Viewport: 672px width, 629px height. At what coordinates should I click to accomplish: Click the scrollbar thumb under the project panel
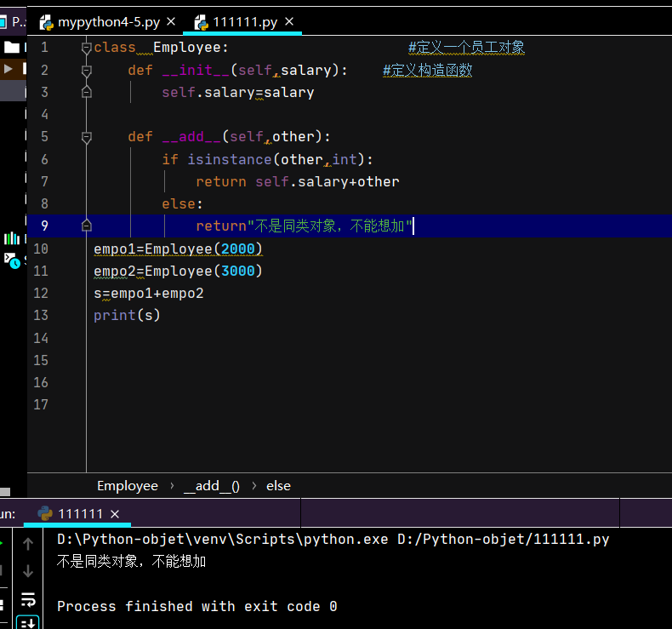(x=5, y=492)
